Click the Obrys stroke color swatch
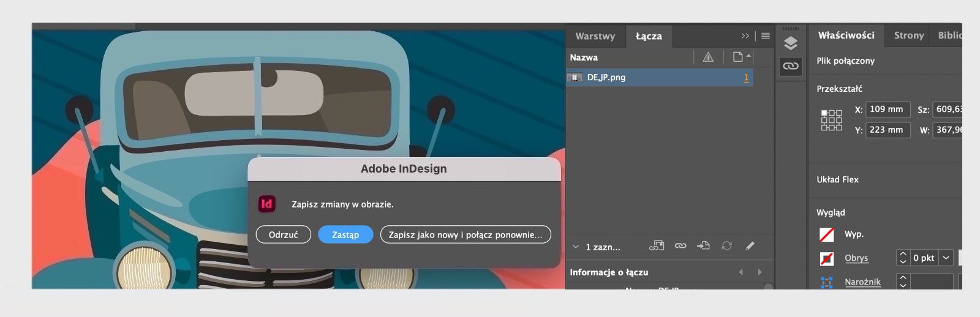The width and height of the screenshot is (980, 317). point(827,258)
